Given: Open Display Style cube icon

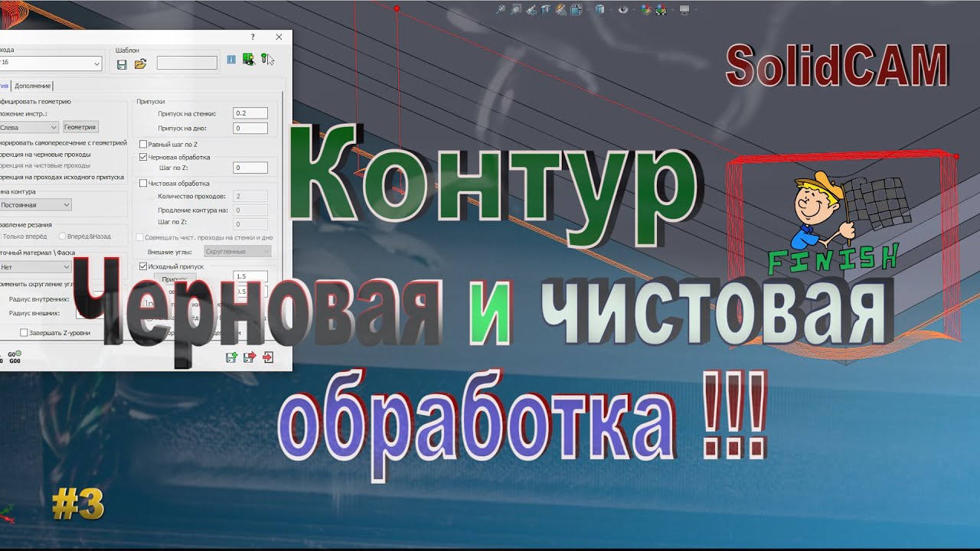Looking at the screenshot, I should 601,9.
